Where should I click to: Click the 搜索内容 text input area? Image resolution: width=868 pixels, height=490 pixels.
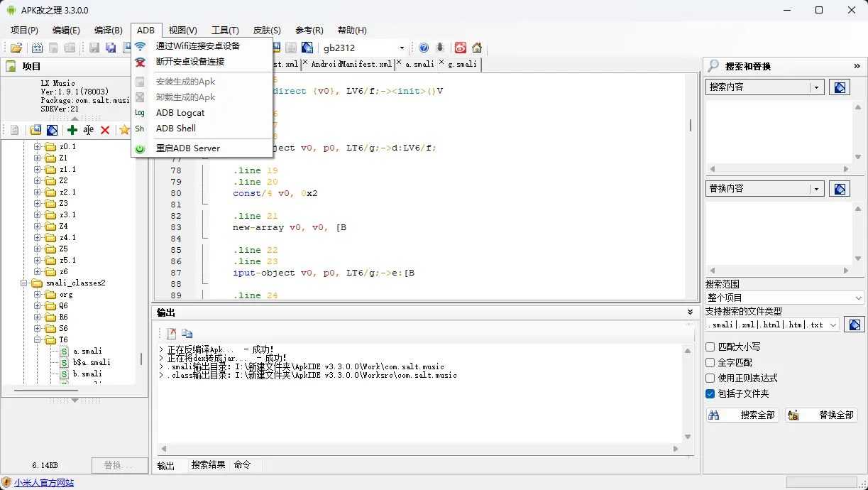point(779,131)
